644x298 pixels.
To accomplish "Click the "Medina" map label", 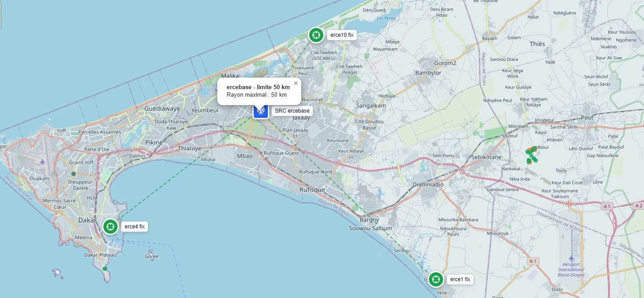I will coord(84,238).
